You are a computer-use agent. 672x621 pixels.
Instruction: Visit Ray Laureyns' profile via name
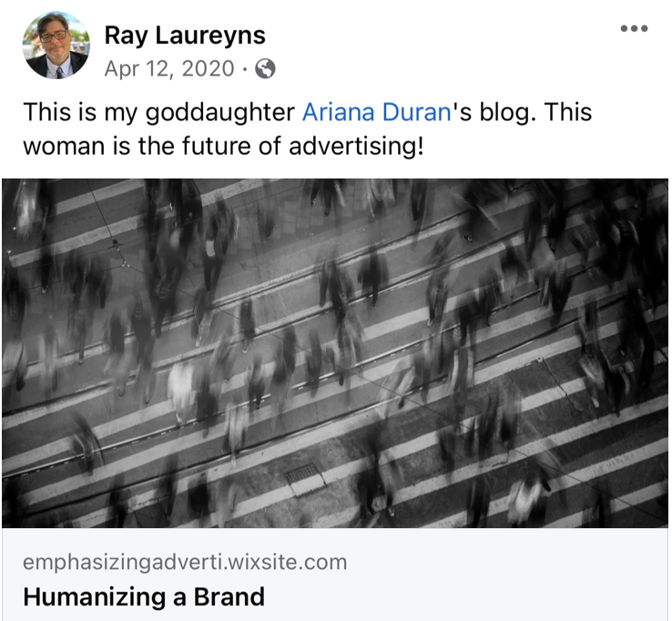(185, 36)
